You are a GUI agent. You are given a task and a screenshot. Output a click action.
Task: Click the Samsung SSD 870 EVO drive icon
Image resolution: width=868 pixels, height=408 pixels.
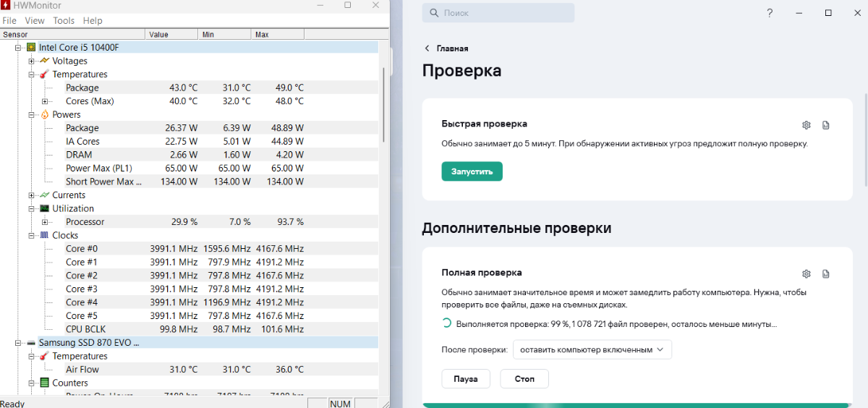31,342
